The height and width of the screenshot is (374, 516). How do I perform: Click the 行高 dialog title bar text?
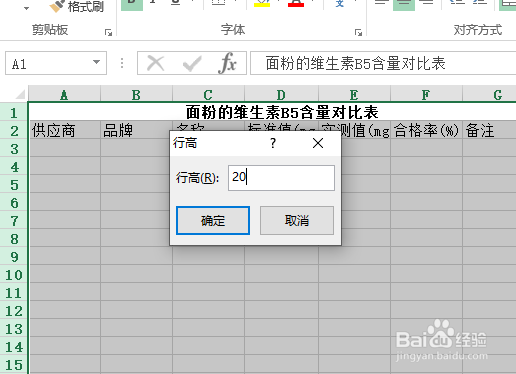pyautogui.click(x=185, y=143)
